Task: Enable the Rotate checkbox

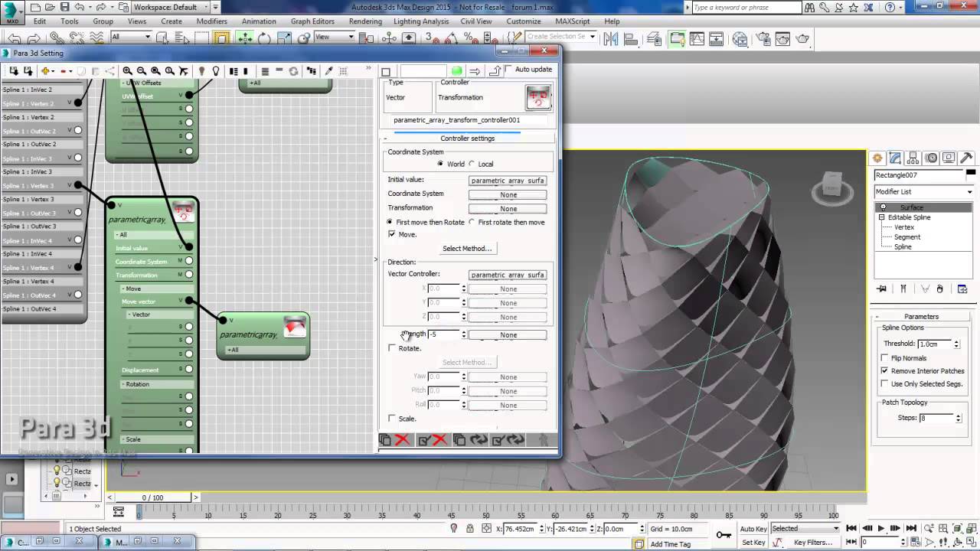Action: (392, 348)
